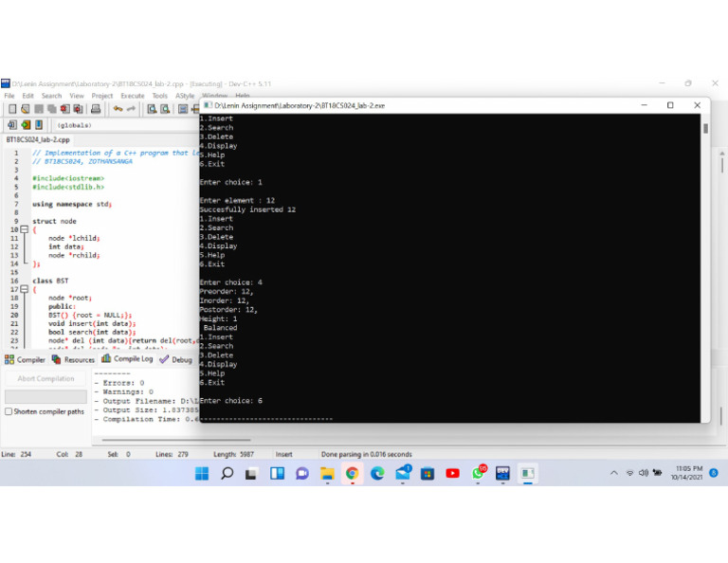Viewport: 728px width, 563px height.
Task: Click the Save toolbar icon
Action: [x=39, y=109]
